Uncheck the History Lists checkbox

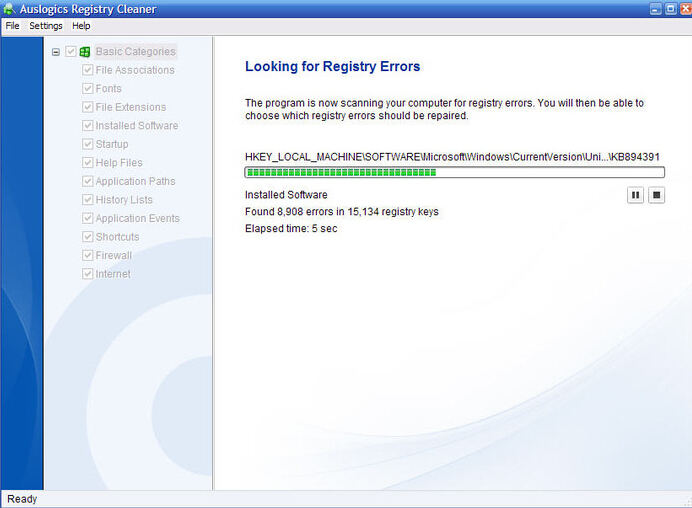coord(87,200)
